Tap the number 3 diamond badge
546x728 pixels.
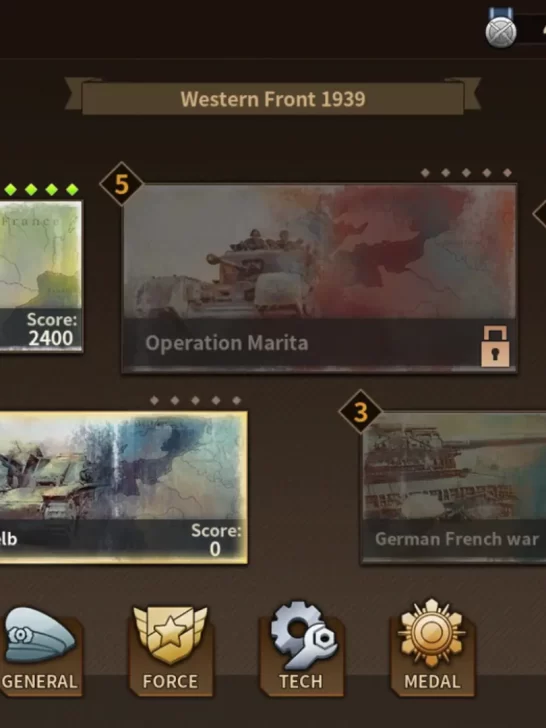pyautogui.click(x=360, y=412)
